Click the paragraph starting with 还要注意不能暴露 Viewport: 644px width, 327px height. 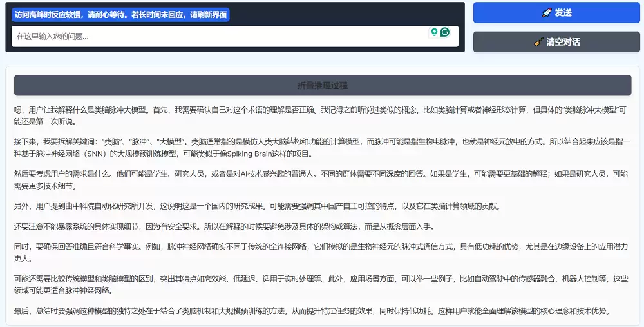point(225,226)
